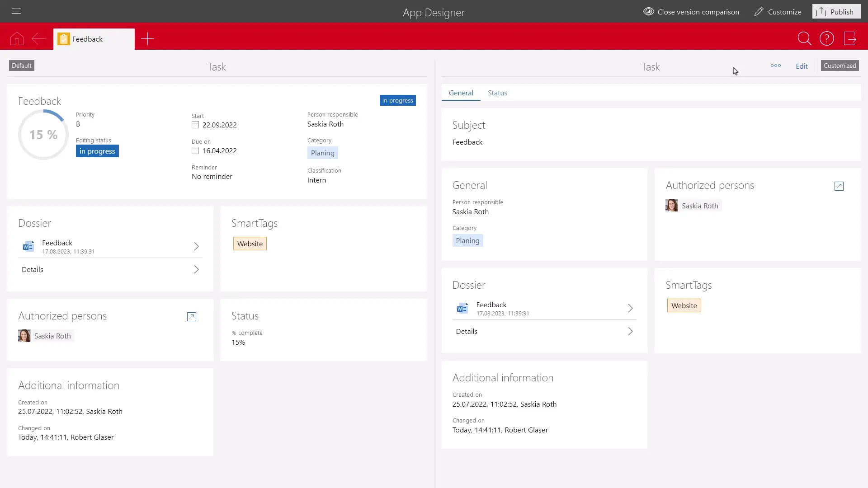Open the hamburger main menu
The image size is (868, 488).
16,11
